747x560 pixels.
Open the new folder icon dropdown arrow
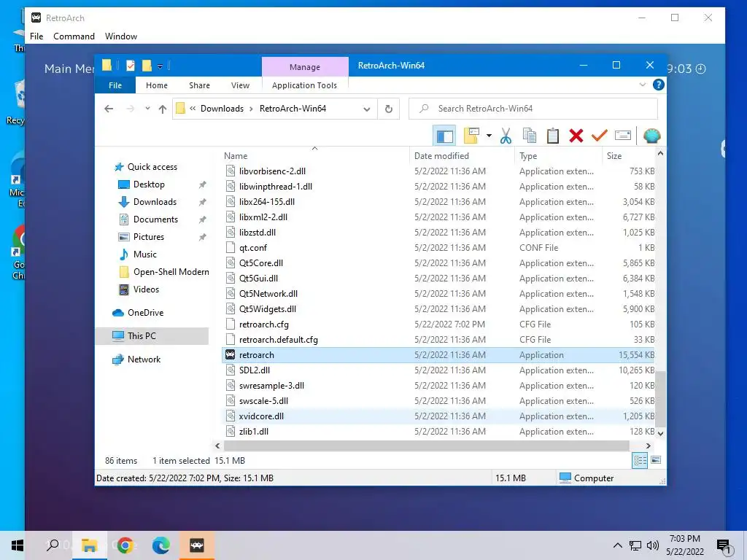click(x=489, y=136)
